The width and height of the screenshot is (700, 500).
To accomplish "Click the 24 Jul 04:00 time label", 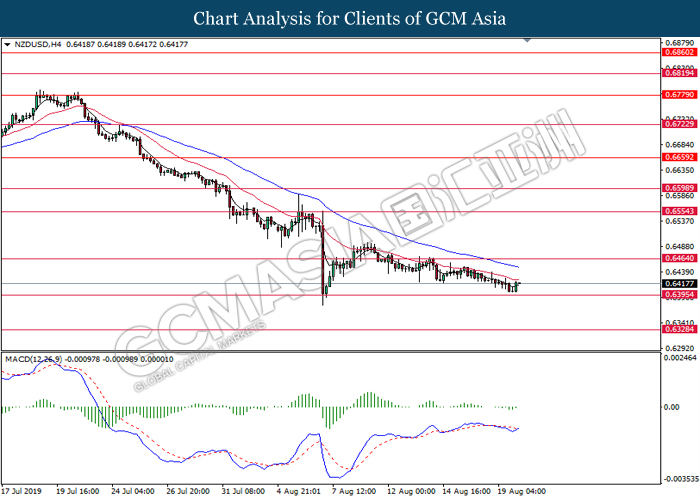I will 133,491.
